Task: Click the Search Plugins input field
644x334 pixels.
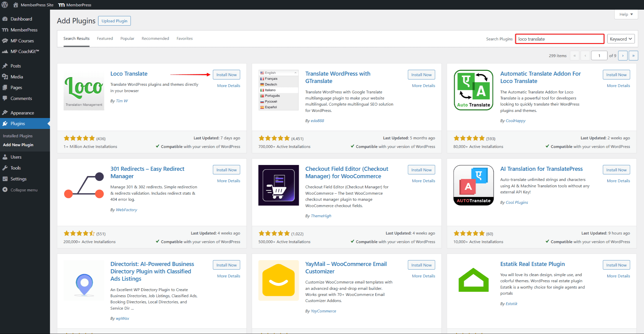Action: click(x=560, y=39)
